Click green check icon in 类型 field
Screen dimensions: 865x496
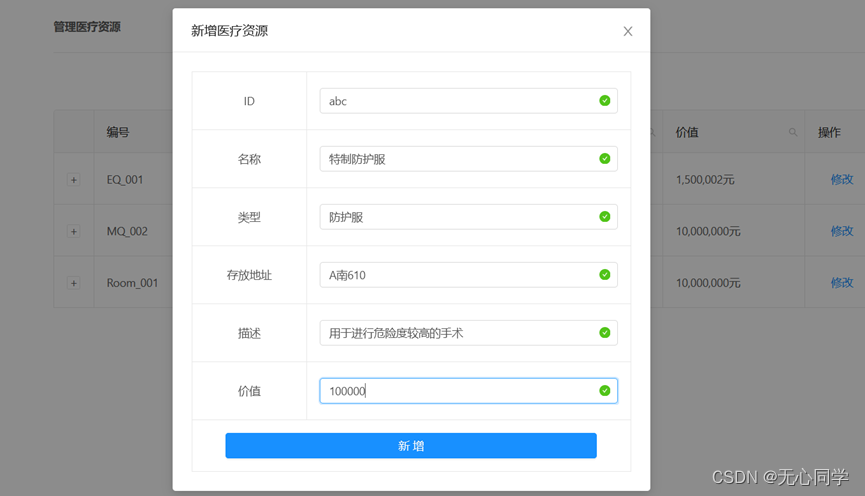click(605, 216)
